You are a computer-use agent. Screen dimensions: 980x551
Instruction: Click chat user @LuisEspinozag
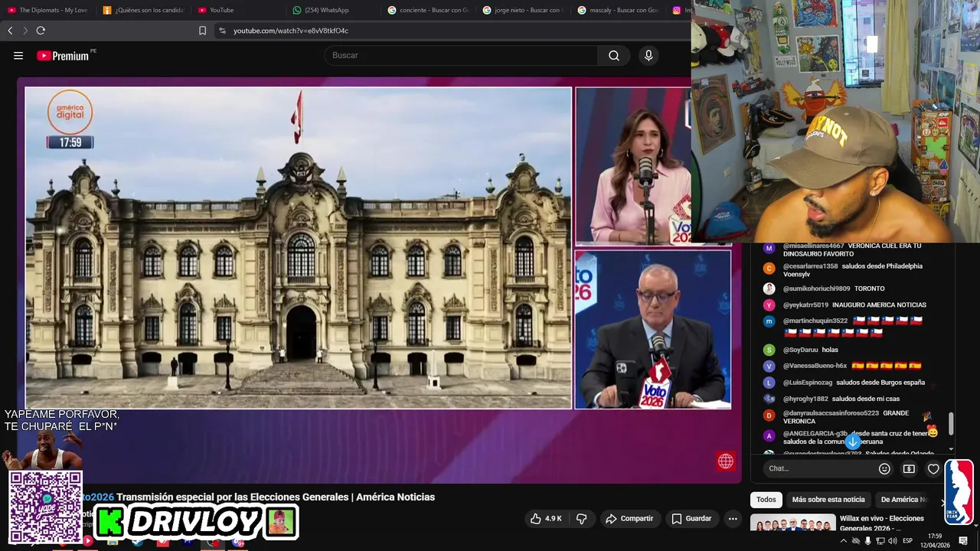pos(807,383)
